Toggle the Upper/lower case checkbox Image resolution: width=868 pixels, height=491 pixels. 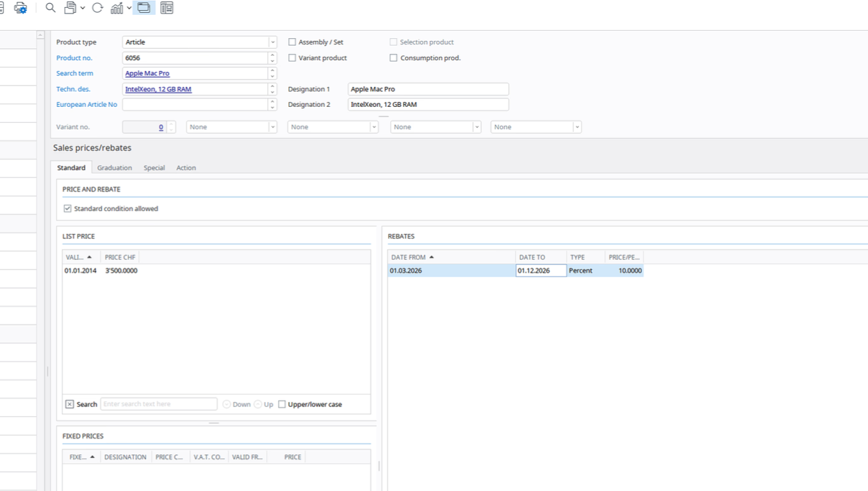pyautogui.click(x=282, y=404)
